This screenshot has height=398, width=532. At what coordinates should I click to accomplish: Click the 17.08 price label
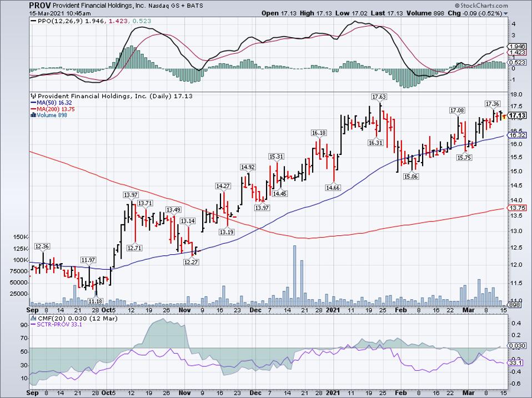[458, 110]
